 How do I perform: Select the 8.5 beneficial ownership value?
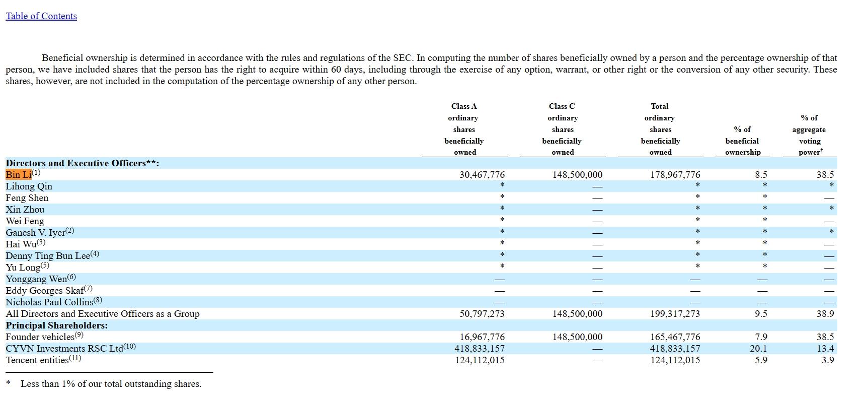tap(761, 175)
